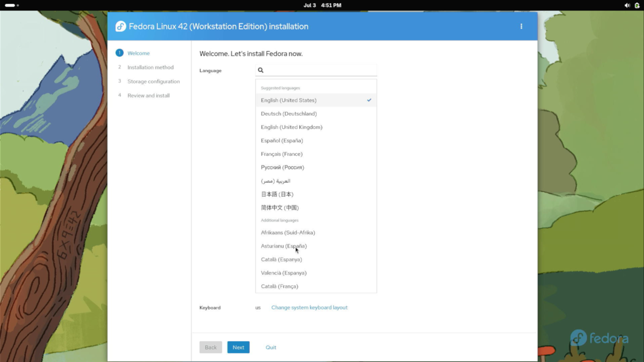Screen dimensions: 644x362
Task: Pick the Arabic (Egypt) language entry
Action: pyautogui.click(x=316, y=181)
